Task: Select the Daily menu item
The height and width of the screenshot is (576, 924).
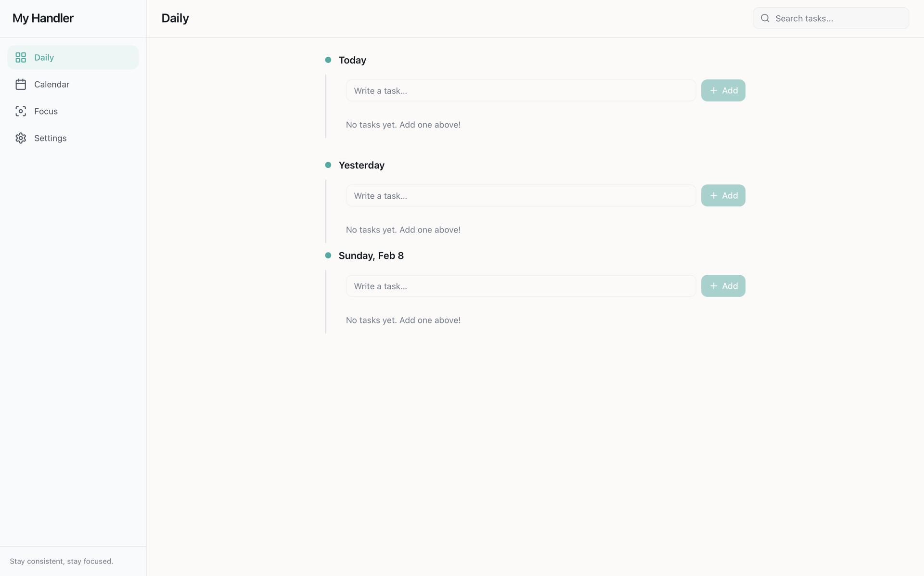Action: [44, 57]
